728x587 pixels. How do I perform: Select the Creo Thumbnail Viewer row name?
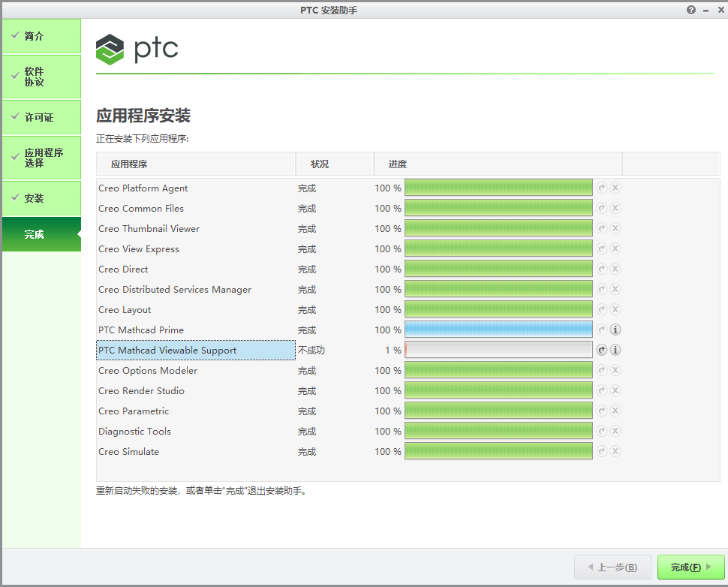pos(149,228)
